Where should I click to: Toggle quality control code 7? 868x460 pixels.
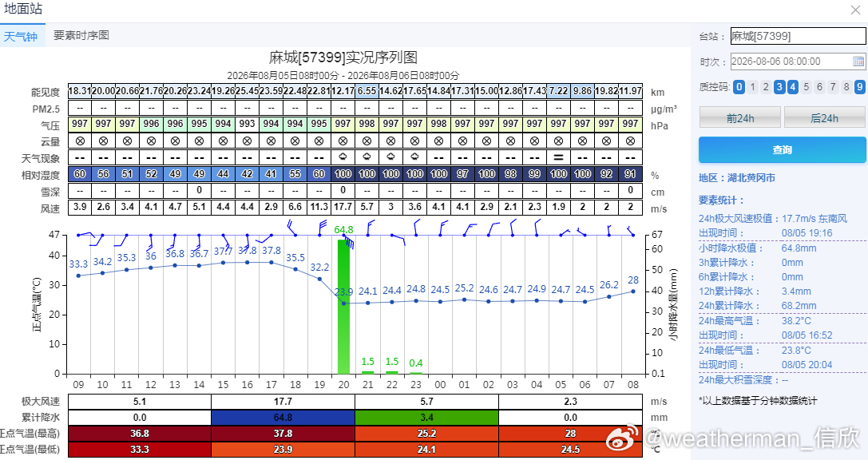(x=833, y=87)
